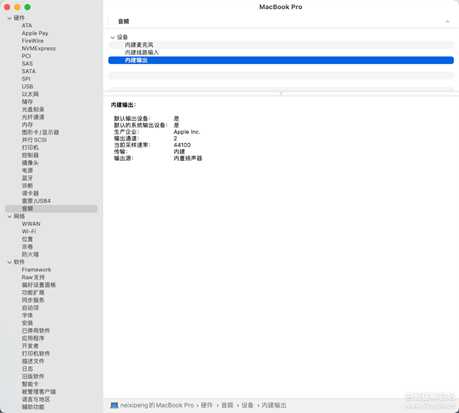Select SAS in the sidebar
Screen dimensions: 459x413
(x=27, y=64)
